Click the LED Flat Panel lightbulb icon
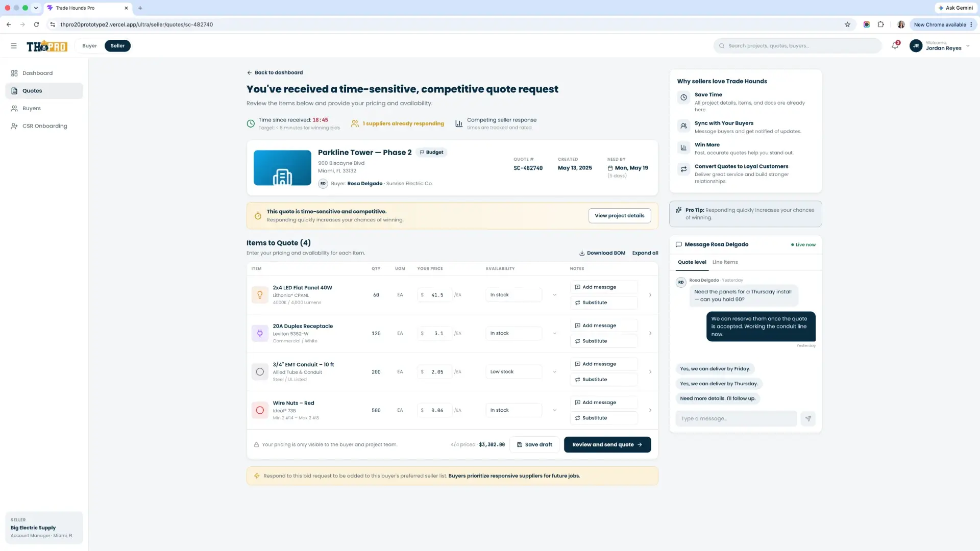The image size is (980, 551). click(260, 295)
